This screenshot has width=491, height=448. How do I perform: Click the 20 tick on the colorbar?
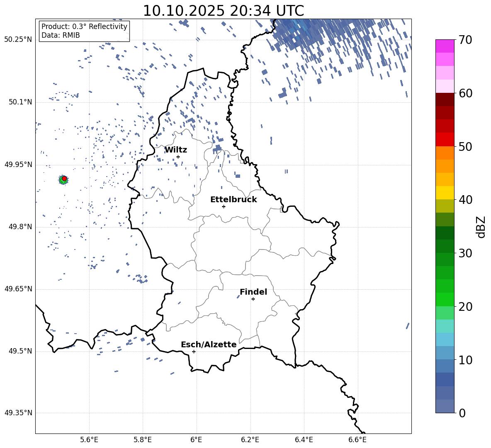tap(465, 306)
